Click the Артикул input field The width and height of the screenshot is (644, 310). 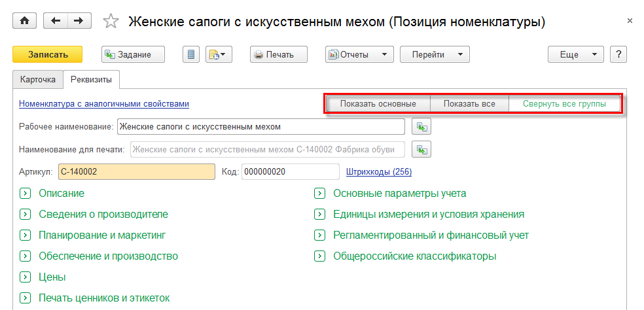tap(136, 172)
